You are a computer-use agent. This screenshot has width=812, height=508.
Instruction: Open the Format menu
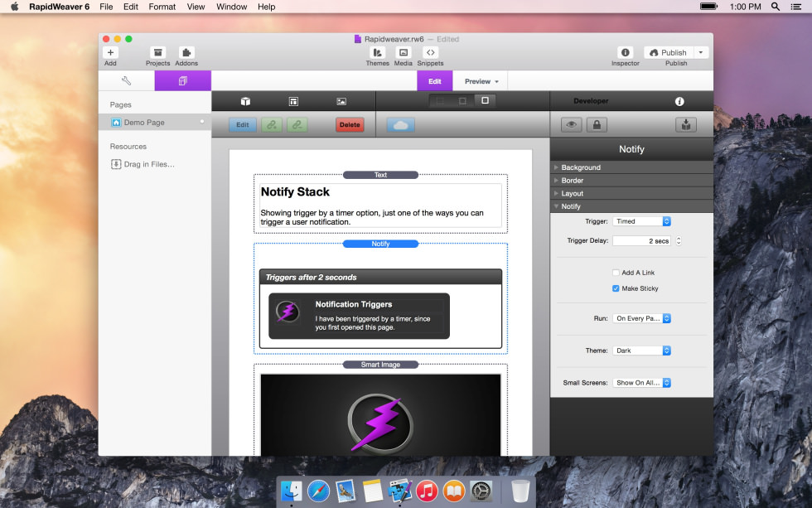coord(162,7)
